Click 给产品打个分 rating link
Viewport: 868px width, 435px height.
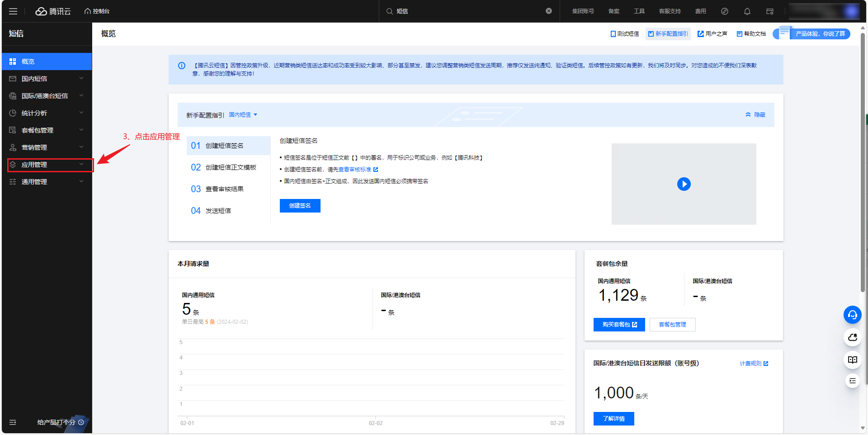60,422
